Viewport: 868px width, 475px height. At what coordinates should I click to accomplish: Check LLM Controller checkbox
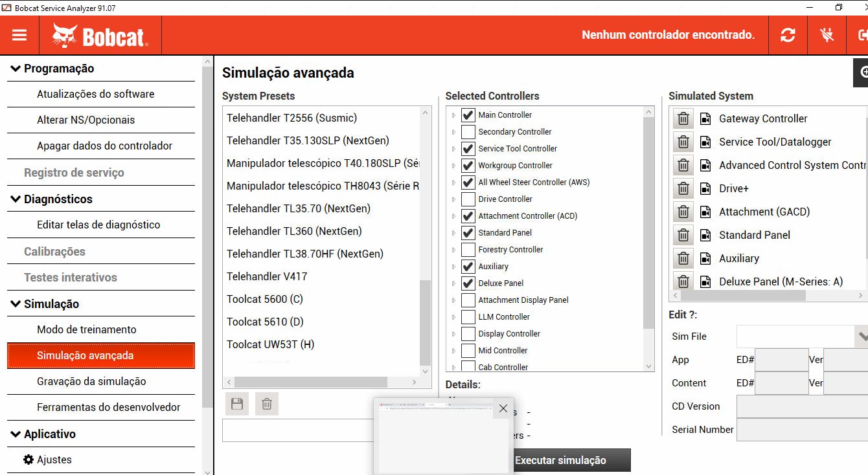[x=468, y=317]
